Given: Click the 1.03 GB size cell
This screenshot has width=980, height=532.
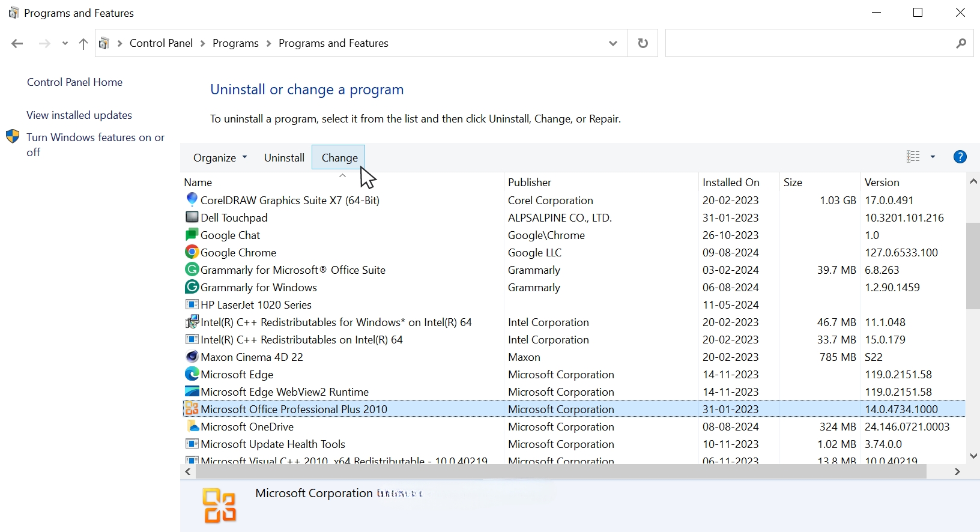Looking at the screenshot, I should point(838,200).
